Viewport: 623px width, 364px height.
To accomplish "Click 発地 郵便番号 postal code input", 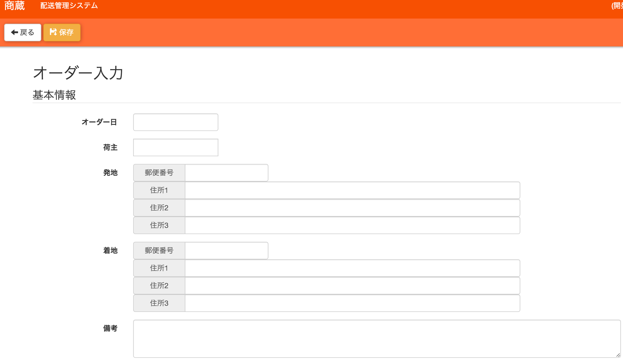I will tap(226, 173).
